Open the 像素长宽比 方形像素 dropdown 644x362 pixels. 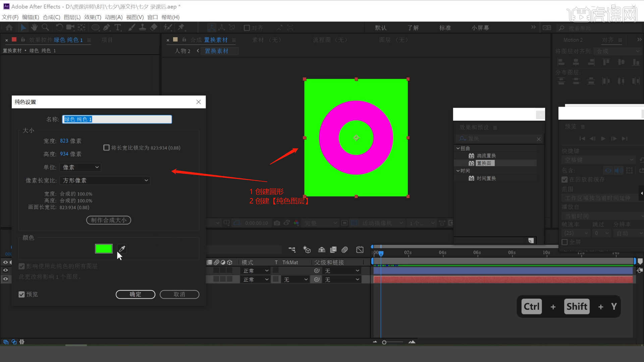click(x=105, y=180)
